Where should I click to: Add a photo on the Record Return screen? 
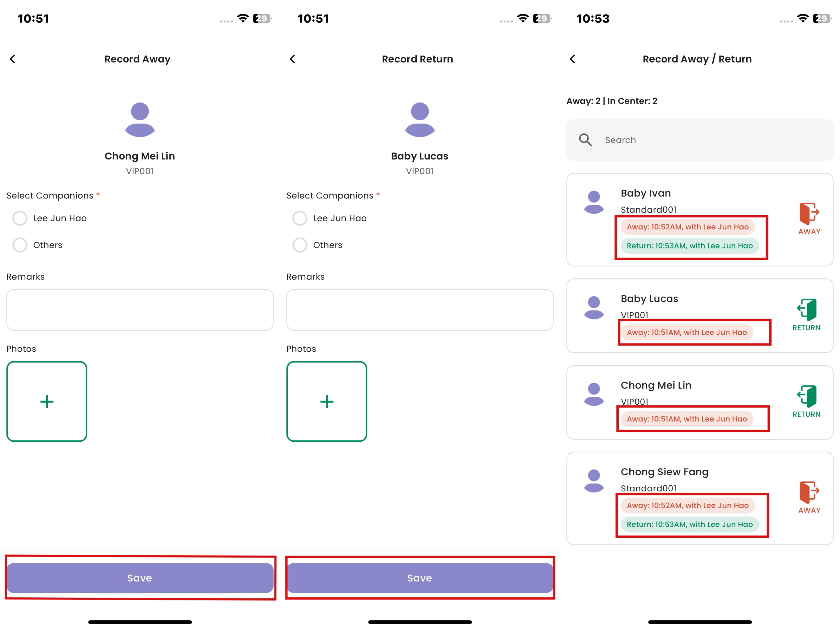tap(327, 401)
